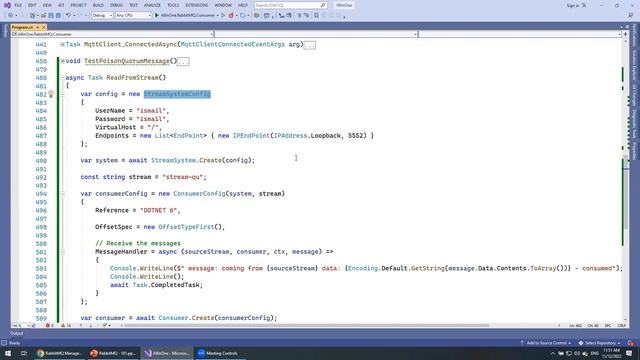Collapse the StreamSystemConfig initializer block
Image resolution: width=640 pixels, height=360 pixels.
[x=62, y=94]
